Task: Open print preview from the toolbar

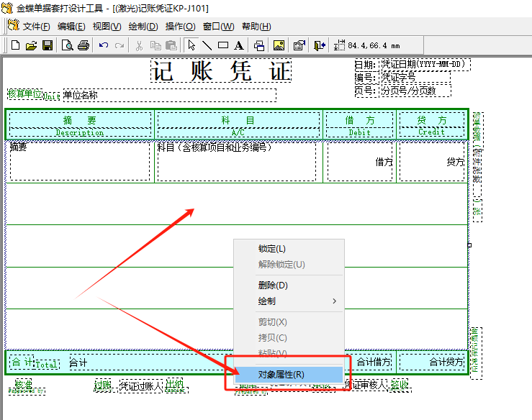Action: 68,45
